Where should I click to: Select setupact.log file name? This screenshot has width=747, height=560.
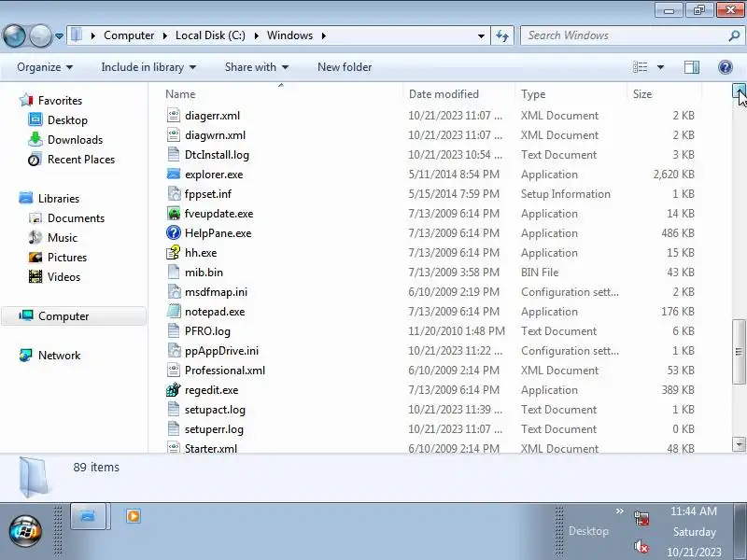coord(215,410)
